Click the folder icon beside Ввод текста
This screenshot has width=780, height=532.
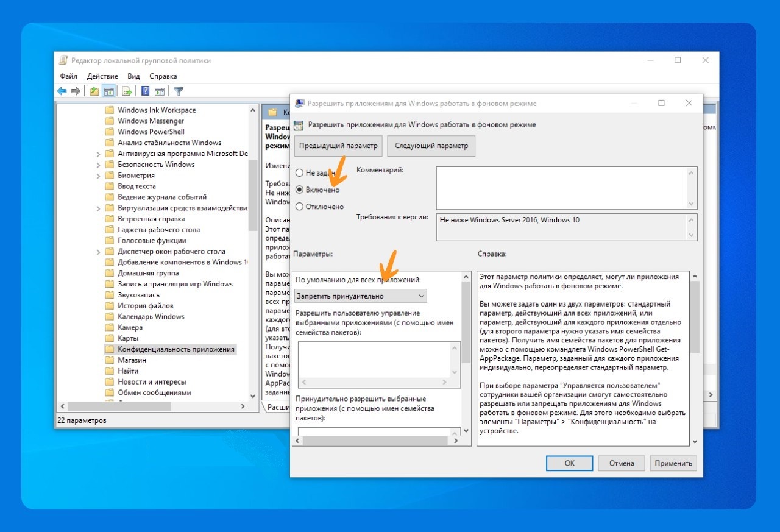(x=110, y=186)
